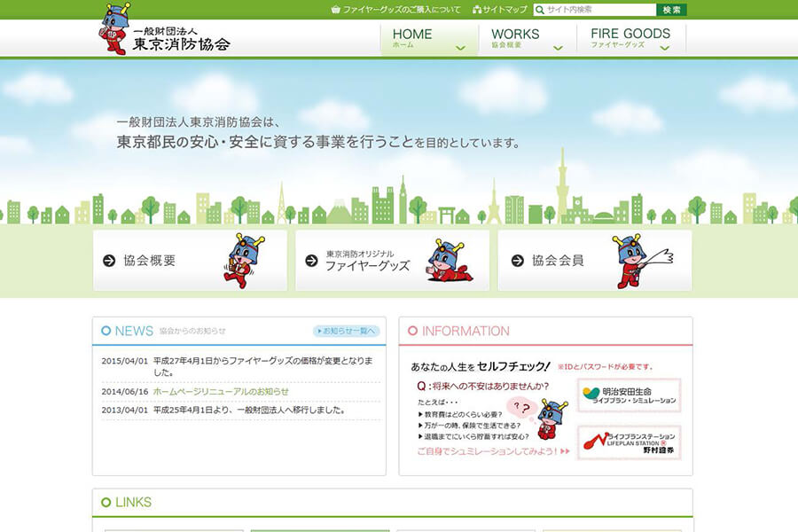Expand the WORKS menu chevron
The width and height of the screenshot is (798, 532).
tap(559, 48)
